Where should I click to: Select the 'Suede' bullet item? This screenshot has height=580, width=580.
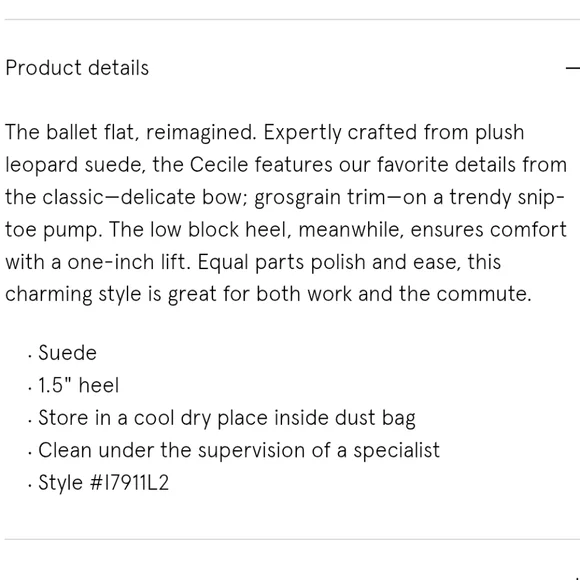coord(67,353)
